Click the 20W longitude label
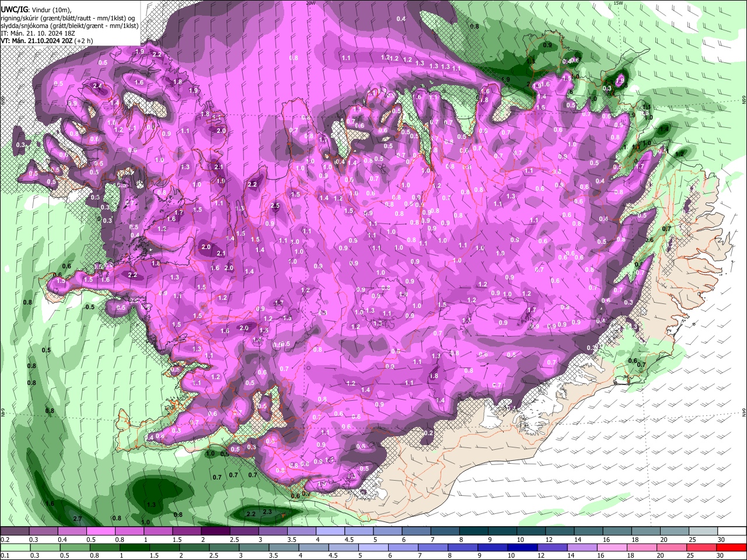 (310, 3)
